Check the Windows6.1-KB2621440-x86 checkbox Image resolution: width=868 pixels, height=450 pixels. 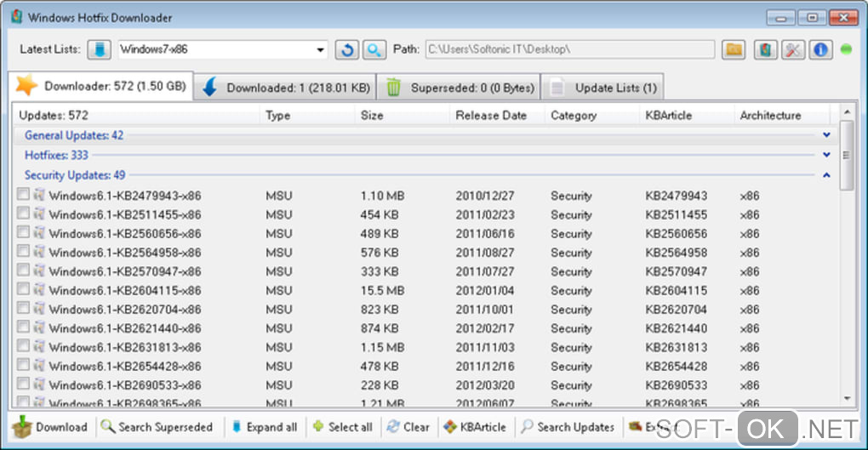click(x=23, y=326)
